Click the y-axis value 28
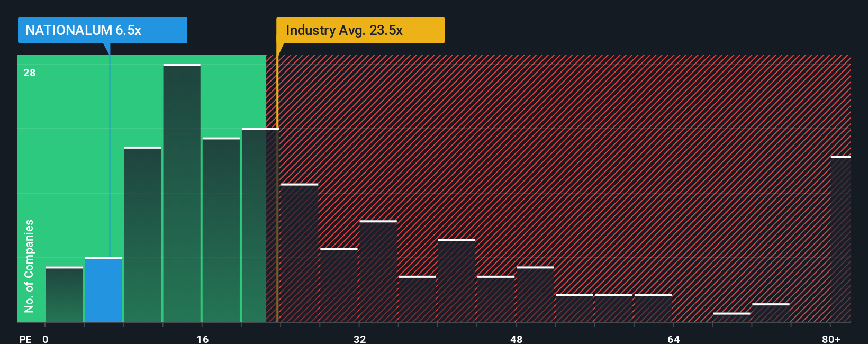This screenshot has height=344, width=868. click(30, 73)
